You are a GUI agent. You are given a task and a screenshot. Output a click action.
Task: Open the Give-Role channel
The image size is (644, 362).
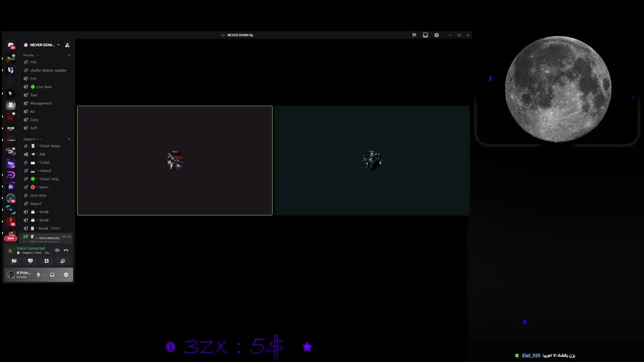(48, 195)
